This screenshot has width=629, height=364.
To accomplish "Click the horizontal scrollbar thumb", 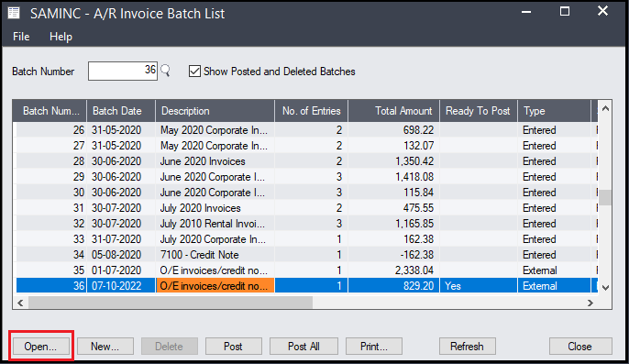I will coord(171,303).
